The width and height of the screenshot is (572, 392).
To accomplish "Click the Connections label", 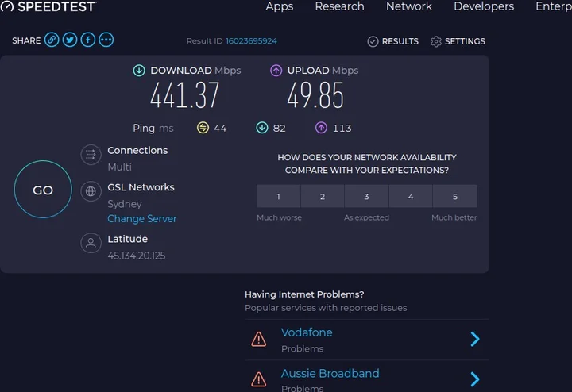I will click(x=137, y=151).
